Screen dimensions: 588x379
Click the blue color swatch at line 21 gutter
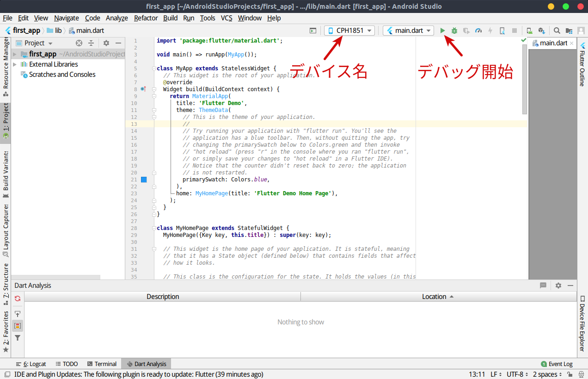(x=144, y=180)
